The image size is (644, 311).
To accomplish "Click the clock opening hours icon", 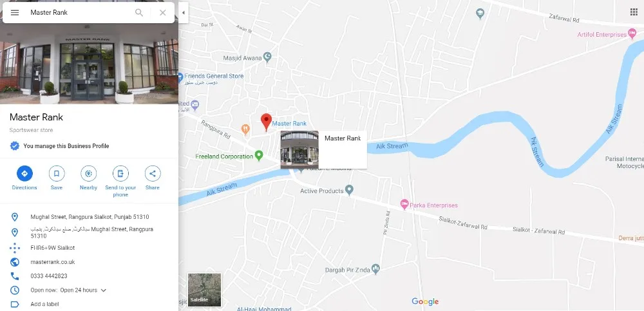I will [x=15, y=290].
